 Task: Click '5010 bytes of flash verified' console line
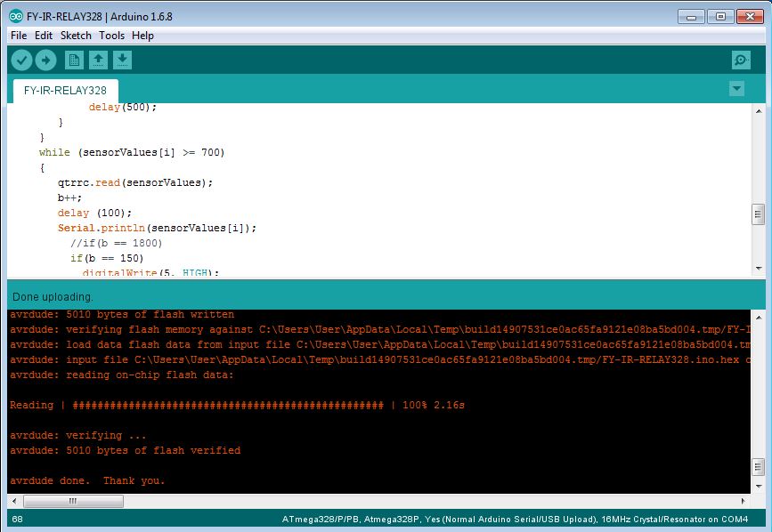coord(125,450)
